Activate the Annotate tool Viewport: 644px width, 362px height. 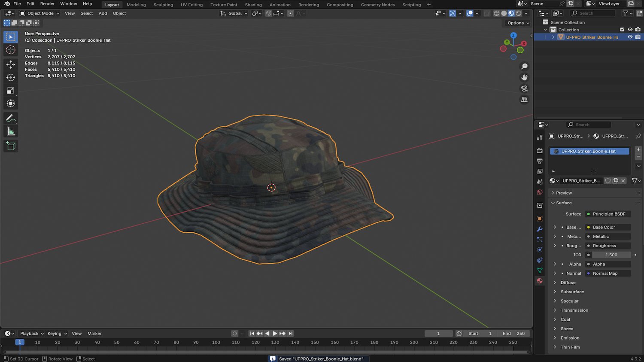tap(11, 118)
